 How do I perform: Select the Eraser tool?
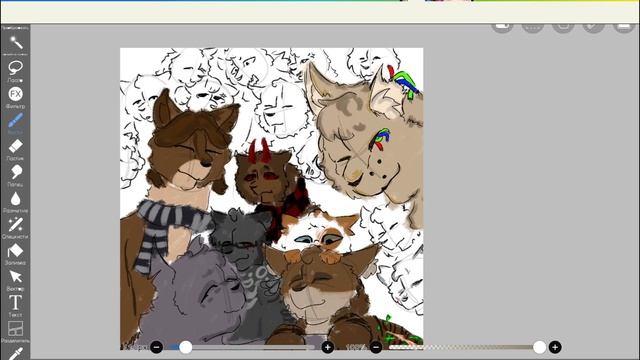click(x=16, y=149)
